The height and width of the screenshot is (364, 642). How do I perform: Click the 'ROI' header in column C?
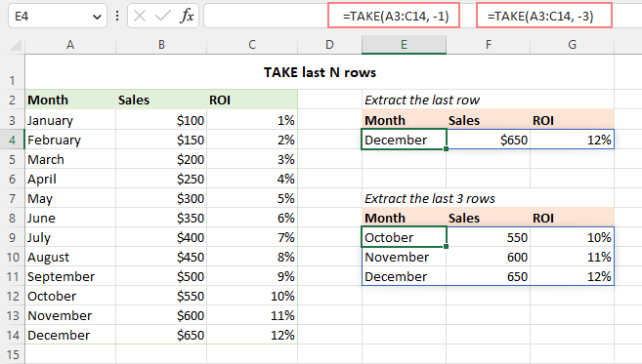[x=252, y=100]
